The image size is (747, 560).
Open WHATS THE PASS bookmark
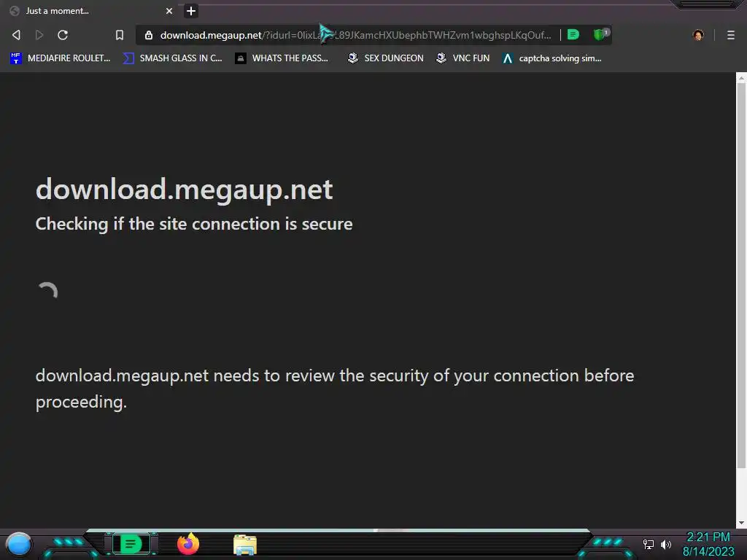point(282,58)
